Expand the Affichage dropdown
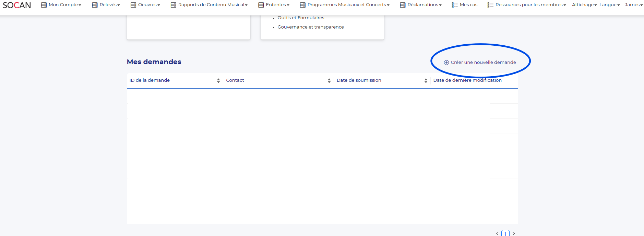Viewport: 644px width, 236px height. (584, 5)
